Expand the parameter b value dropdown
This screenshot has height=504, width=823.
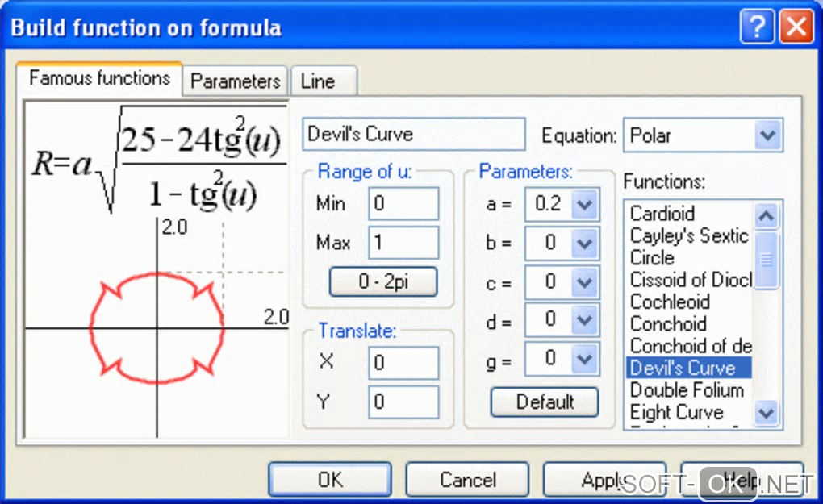(584, 244)
